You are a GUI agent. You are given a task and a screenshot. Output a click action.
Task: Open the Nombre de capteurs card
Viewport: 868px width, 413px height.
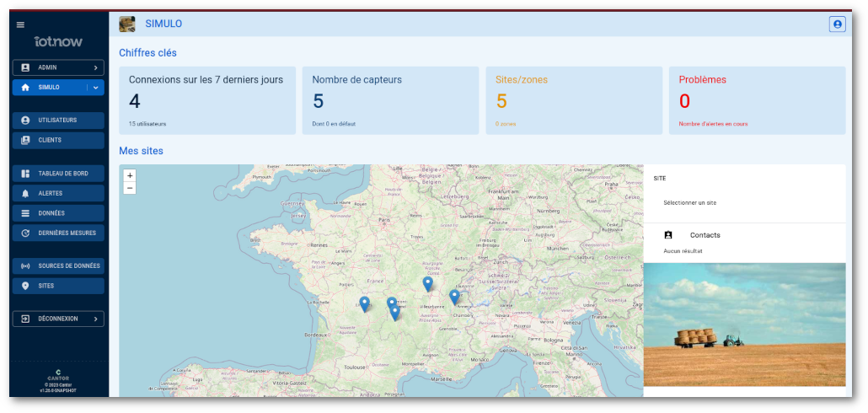pyautogui.click(x=390, y=101)
